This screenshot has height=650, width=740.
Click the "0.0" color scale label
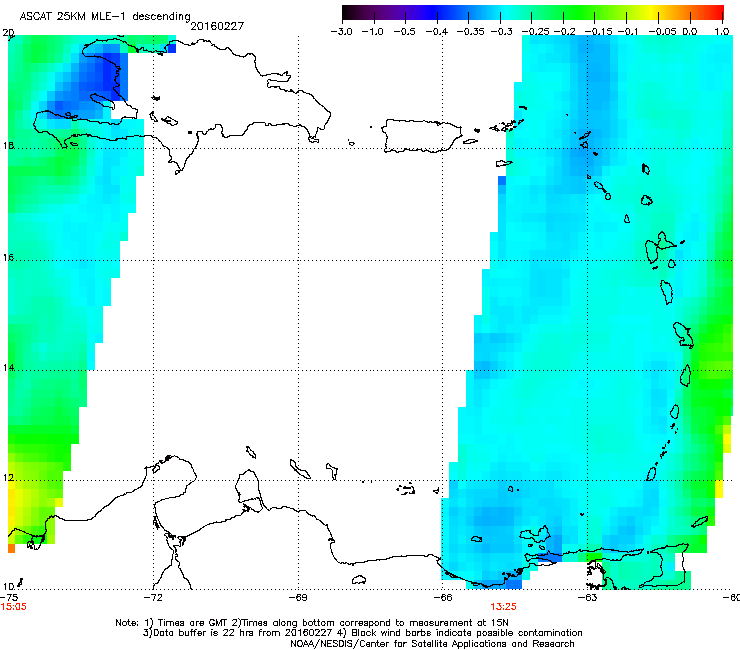[690, 32]
